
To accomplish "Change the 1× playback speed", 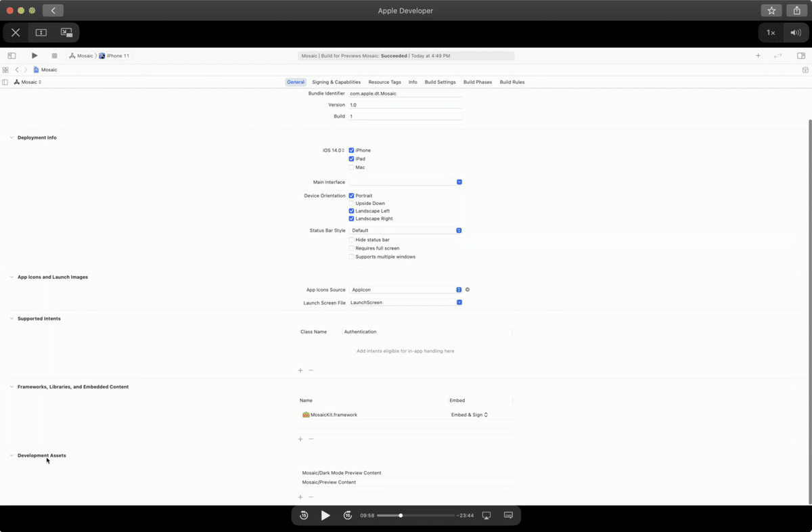I will tap(771, 32).
